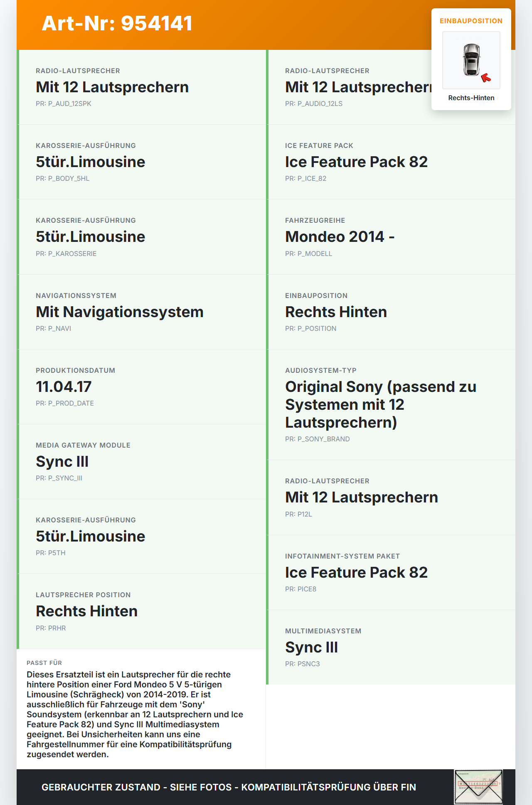Click PR code P_ICE_82
Viewport: 532px width, 805px height.
pos(305,178)
